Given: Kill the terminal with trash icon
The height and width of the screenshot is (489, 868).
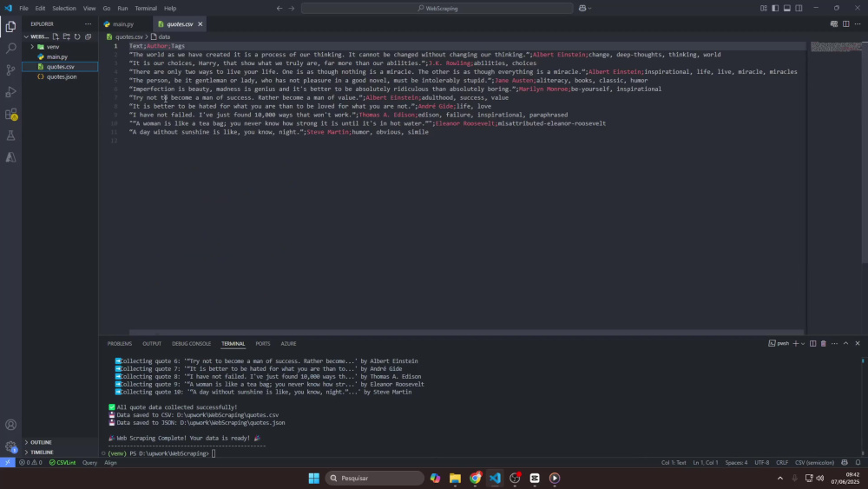Looking at the screenshot, I should [823, 343].
